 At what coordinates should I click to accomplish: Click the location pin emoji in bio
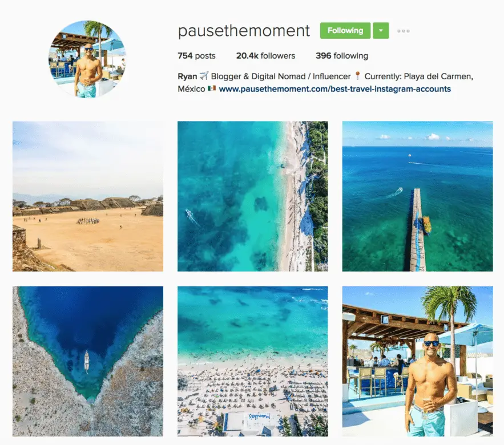point(357,76)
